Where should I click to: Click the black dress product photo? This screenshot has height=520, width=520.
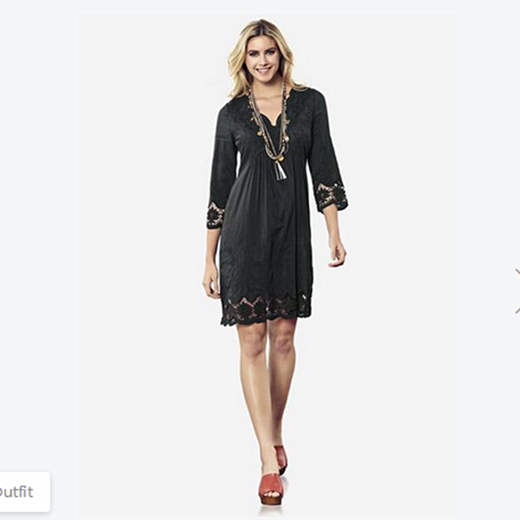[267, 265]
